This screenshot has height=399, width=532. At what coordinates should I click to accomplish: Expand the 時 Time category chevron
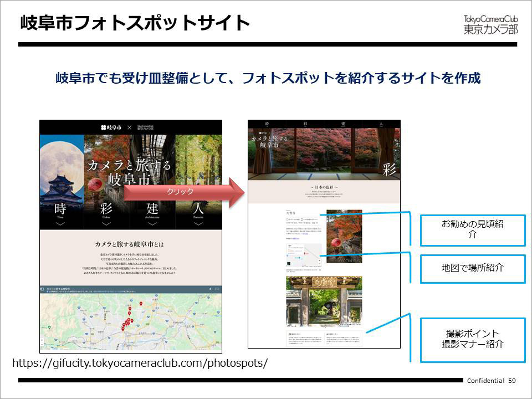59,224
